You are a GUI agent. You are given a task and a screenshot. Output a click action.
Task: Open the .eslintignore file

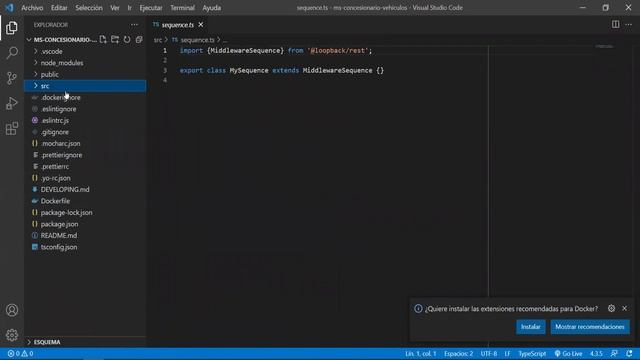click(x=85, y=109)
